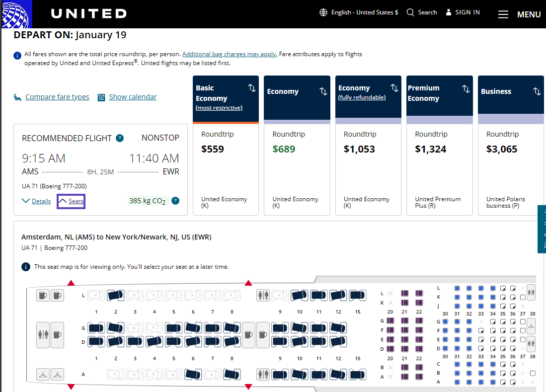Open Additional bag charges may apply link
The height and width of the screenshot is (392, 546).
230,54
